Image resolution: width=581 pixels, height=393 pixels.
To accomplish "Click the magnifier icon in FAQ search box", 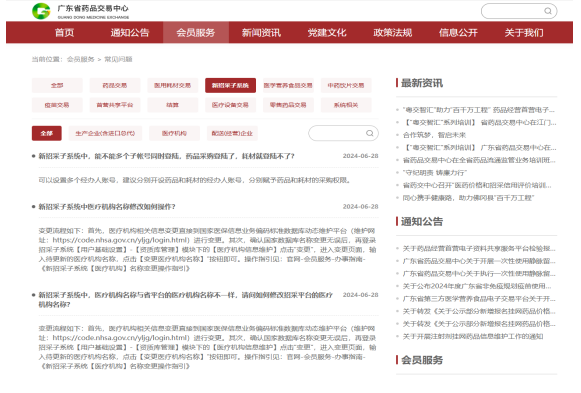I will [369, 133].
